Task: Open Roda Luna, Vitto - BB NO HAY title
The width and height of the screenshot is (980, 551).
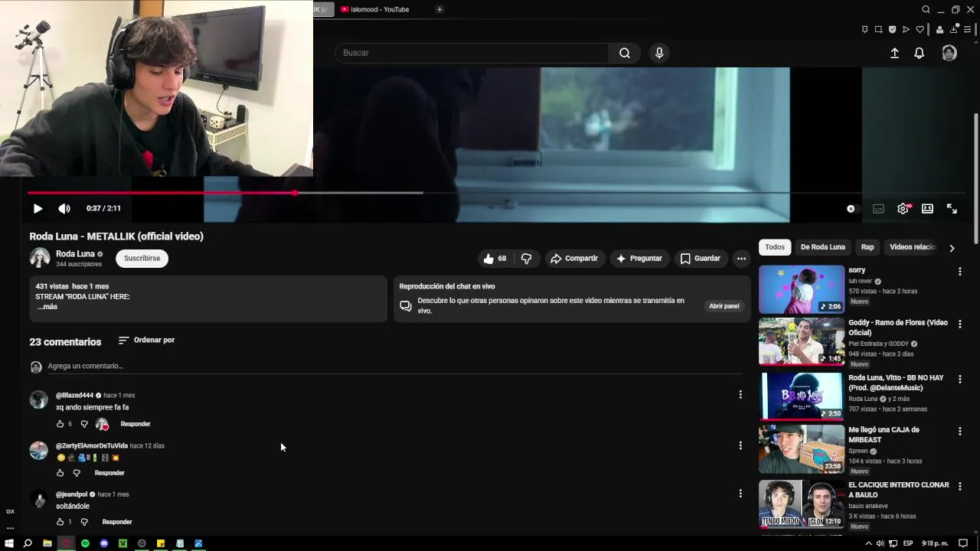Action: pyautogui.click(x=896, y=383)
